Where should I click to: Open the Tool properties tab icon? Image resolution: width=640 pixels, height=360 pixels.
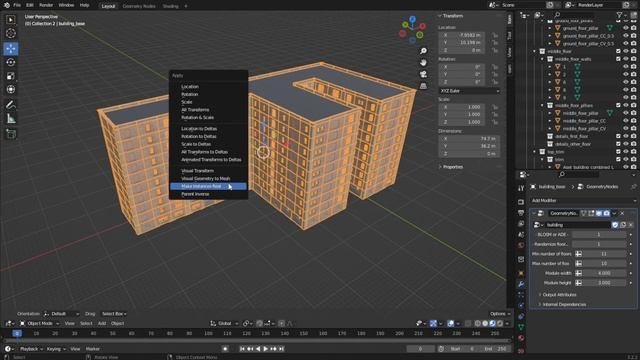click(521, 188)
